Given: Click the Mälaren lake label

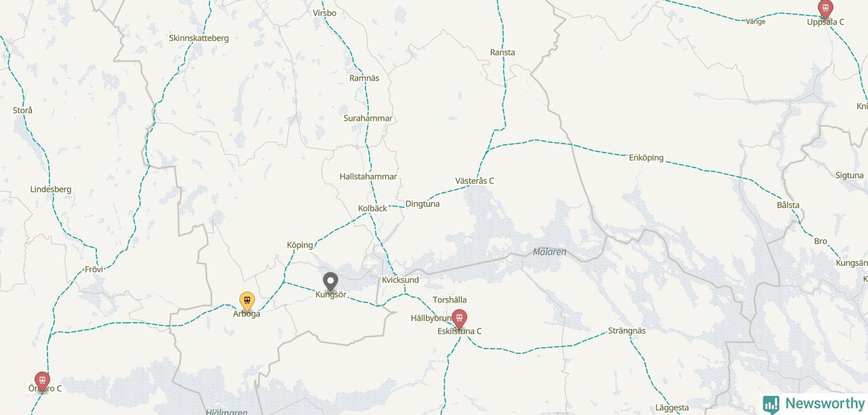Looking at the screenshot, I should coord(549,252).
